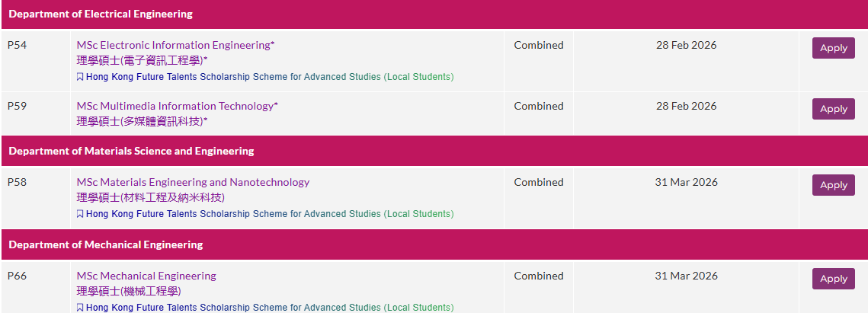868x313 pixels.
Task: Apply for P66 Mechanical Engineering
Action: click(x=833, y=279)
